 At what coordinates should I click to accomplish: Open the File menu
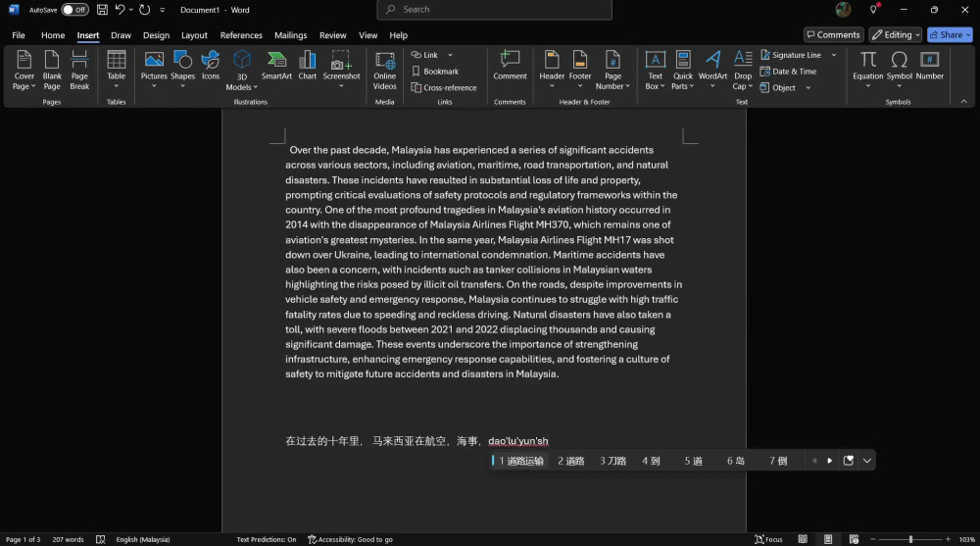coord(19,35)
